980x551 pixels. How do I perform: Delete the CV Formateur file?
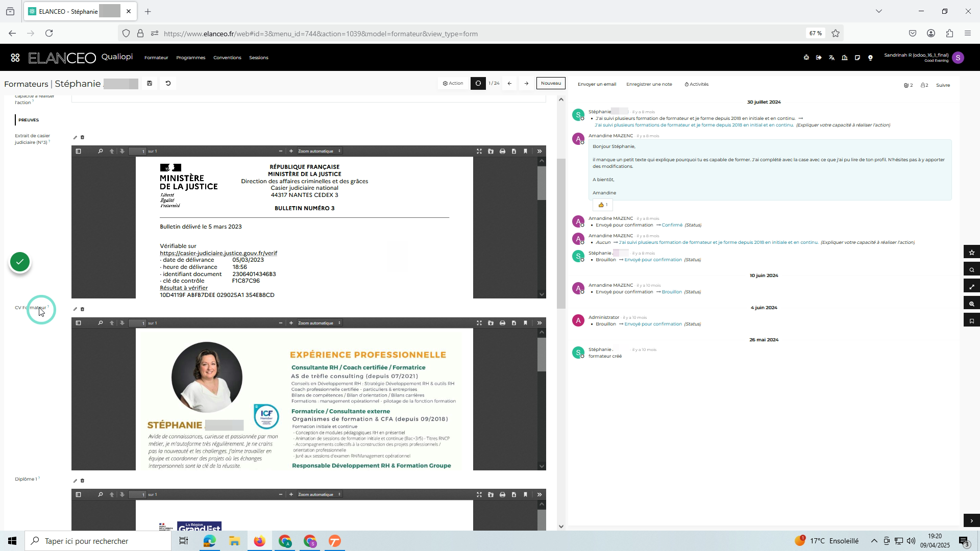click(82, 309)
